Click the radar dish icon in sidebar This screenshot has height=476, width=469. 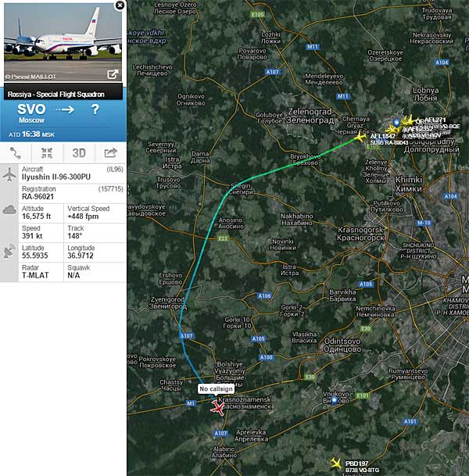pos(9,252)
